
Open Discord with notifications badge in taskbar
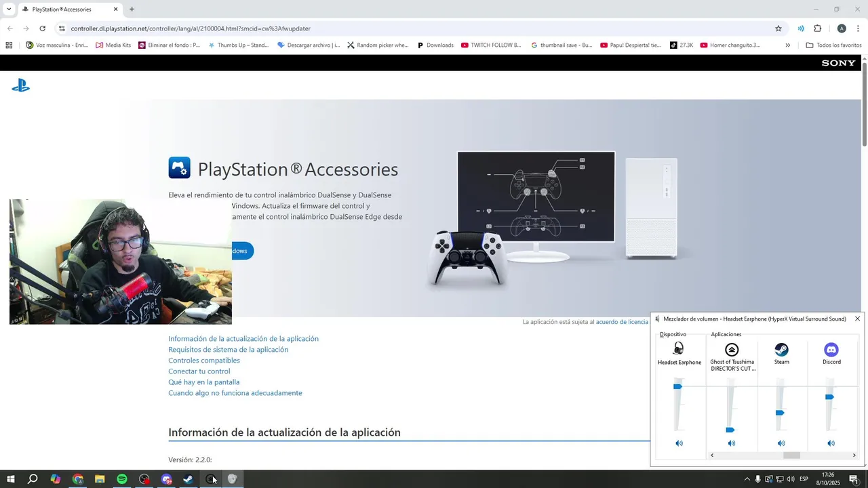(x=166, y=479)
